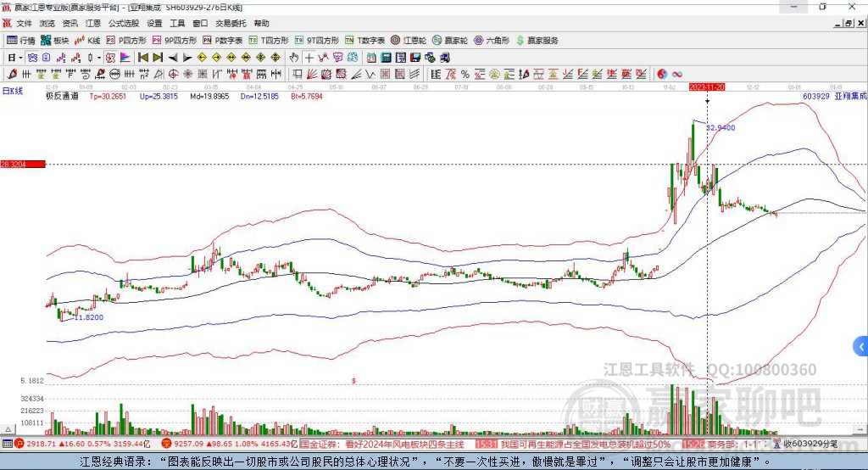Click the red 28.3204 price marker
Viewport: 868px width, 470px height.
click(x=23, y=164)
